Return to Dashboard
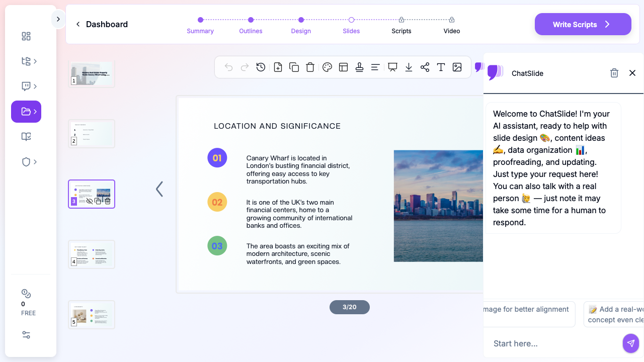 click(x=102, y=24)
